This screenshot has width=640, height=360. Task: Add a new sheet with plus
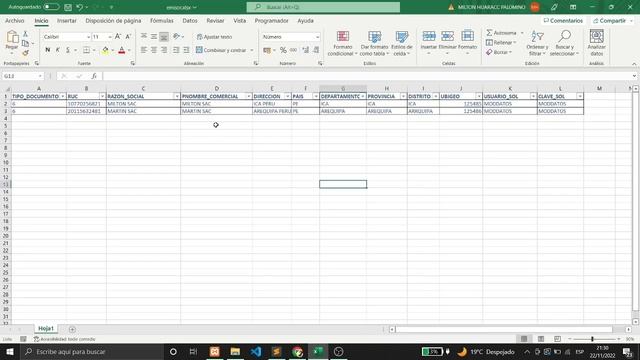point(72,329)
